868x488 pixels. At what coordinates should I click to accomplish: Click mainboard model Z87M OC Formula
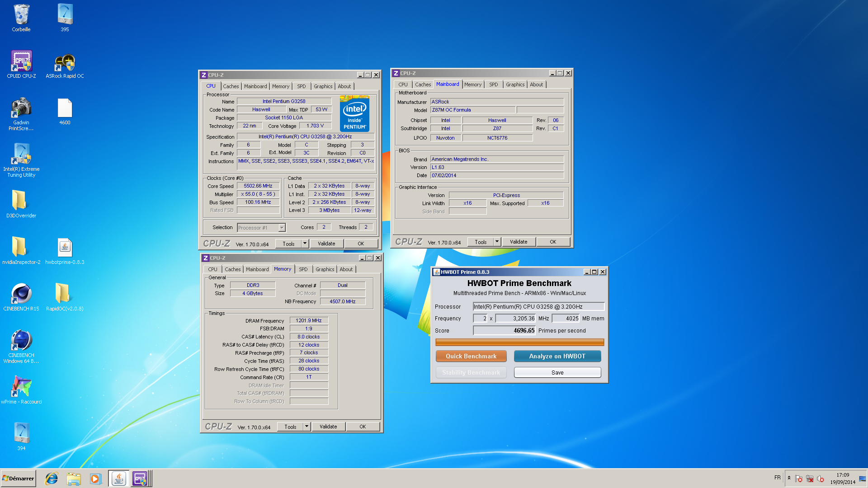point(473,110)
